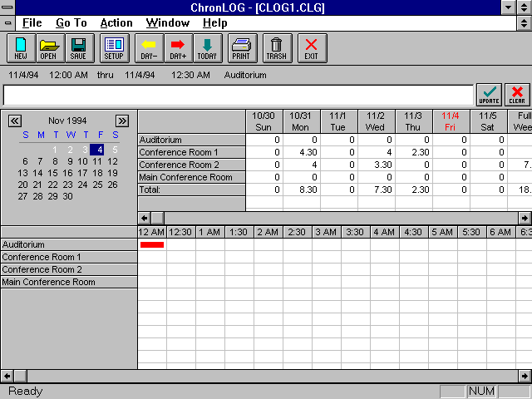532x399 pixels.
Task: Open a log with the OPEN icon
Action: tap(48, 49)
